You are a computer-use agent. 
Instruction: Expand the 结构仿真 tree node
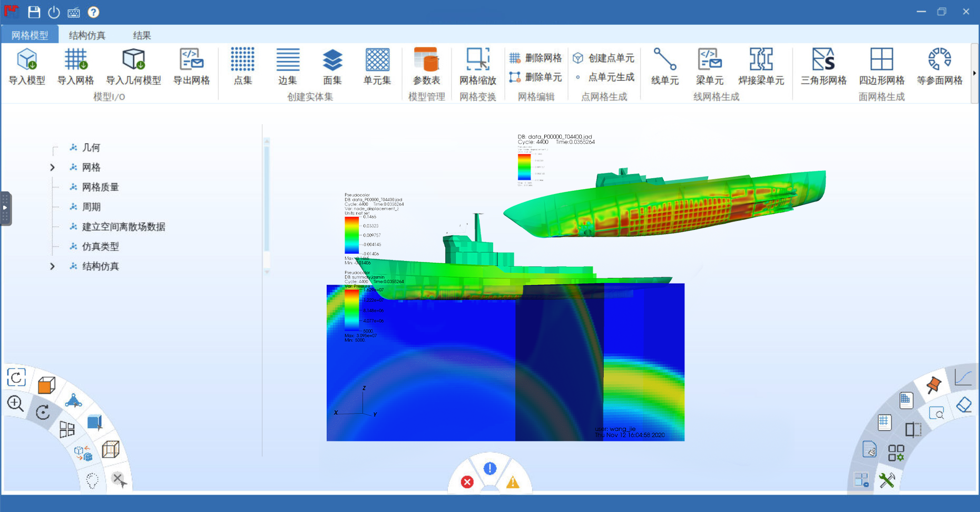pyautogui.click(x=52, y=267)
